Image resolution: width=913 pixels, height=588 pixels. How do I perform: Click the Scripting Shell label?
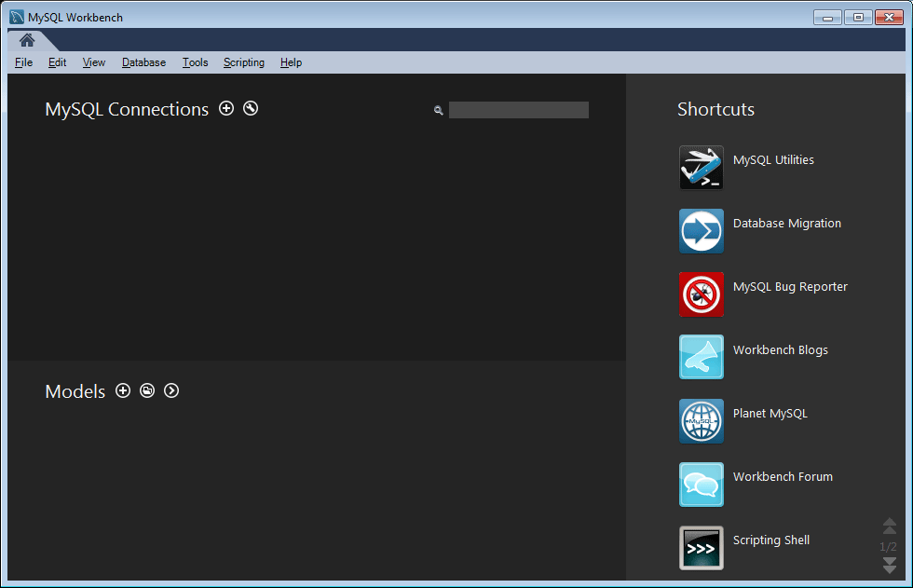point(771,540)
